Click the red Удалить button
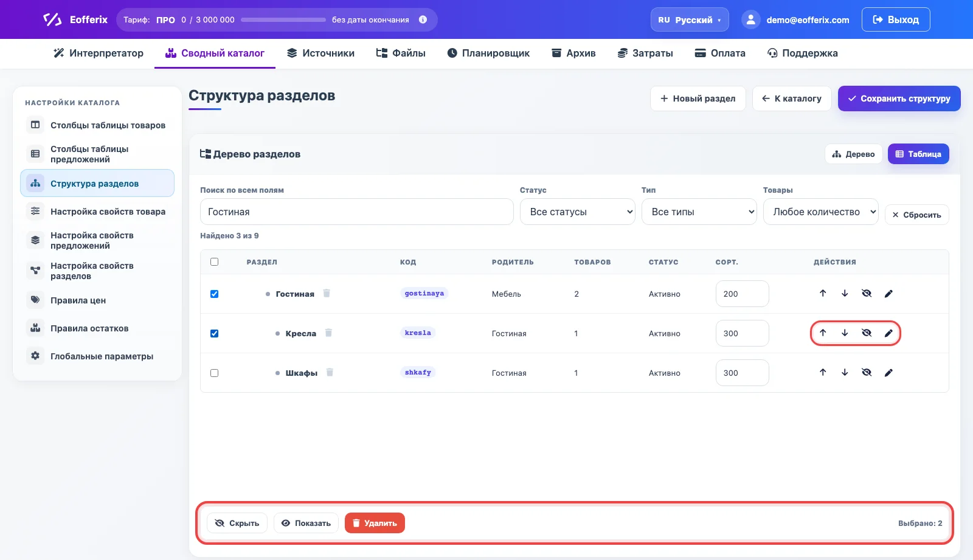Viewport: 973px width, 560px height. tap(375, 523)
